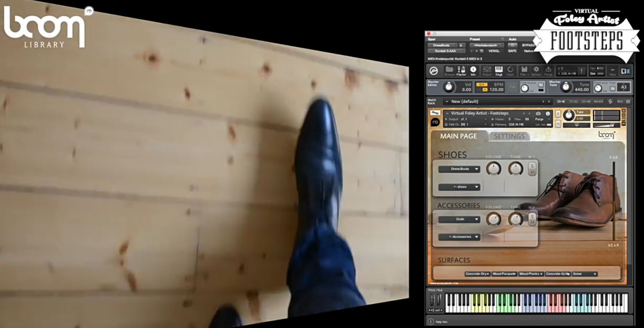Click the Shoes Volume knob
This screenshot has width=644, height=328.
[494, 169]
